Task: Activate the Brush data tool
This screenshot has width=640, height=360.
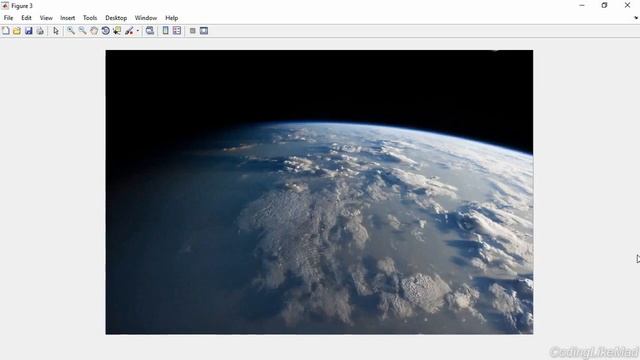Action: click(129, 31)
